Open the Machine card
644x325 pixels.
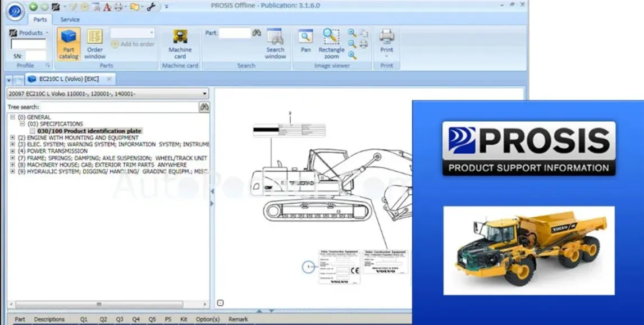[x=180, y=44]
